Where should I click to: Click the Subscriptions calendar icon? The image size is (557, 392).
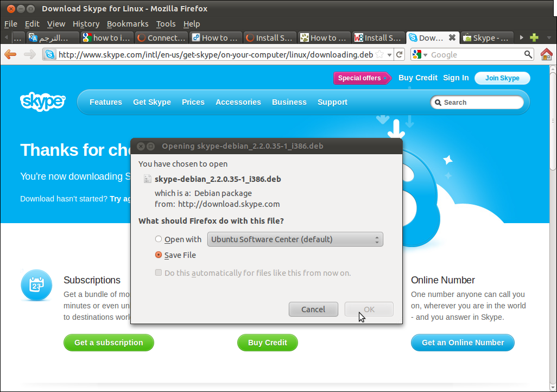pos(36,285)
